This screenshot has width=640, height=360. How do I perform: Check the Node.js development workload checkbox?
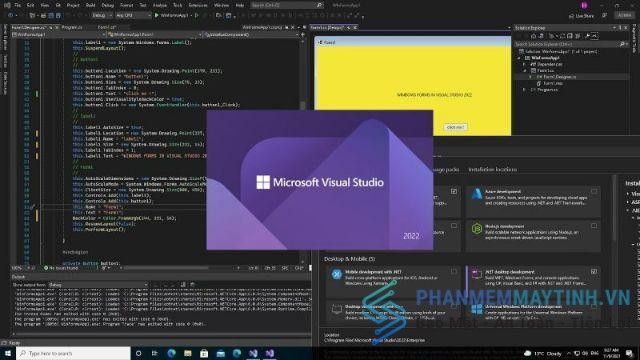(594, 226)
